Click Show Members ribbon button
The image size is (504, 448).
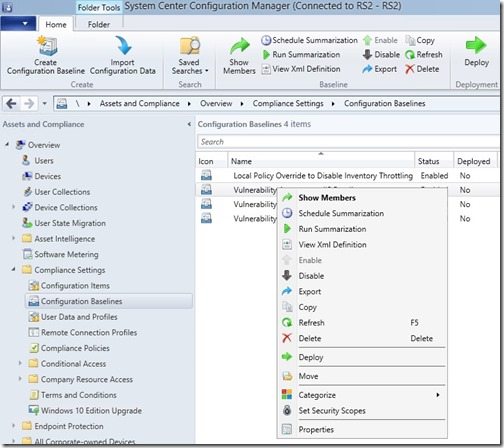[239, 56]
